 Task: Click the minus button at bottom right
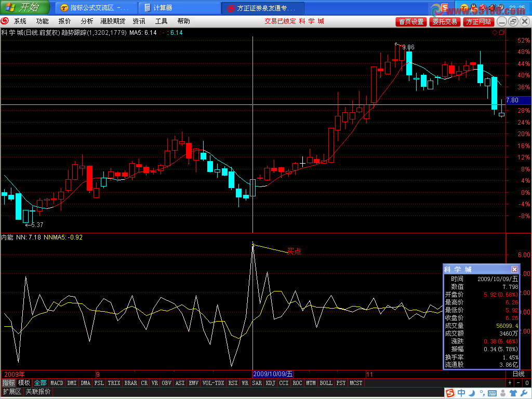[518, 383]
